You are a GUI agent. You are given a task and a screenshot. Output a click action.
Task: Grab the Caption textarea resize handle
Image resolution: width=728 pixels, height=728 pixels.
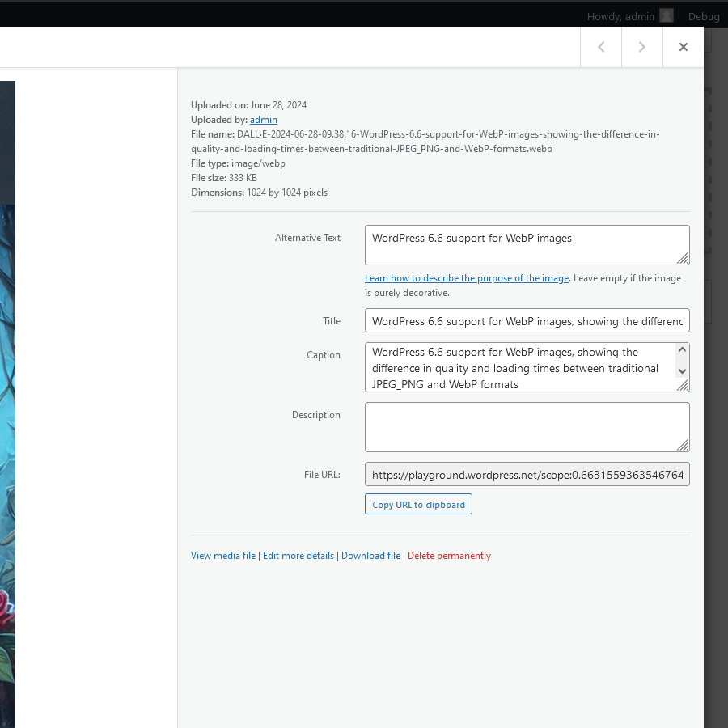pyautogui.click(x=683, y=385)
